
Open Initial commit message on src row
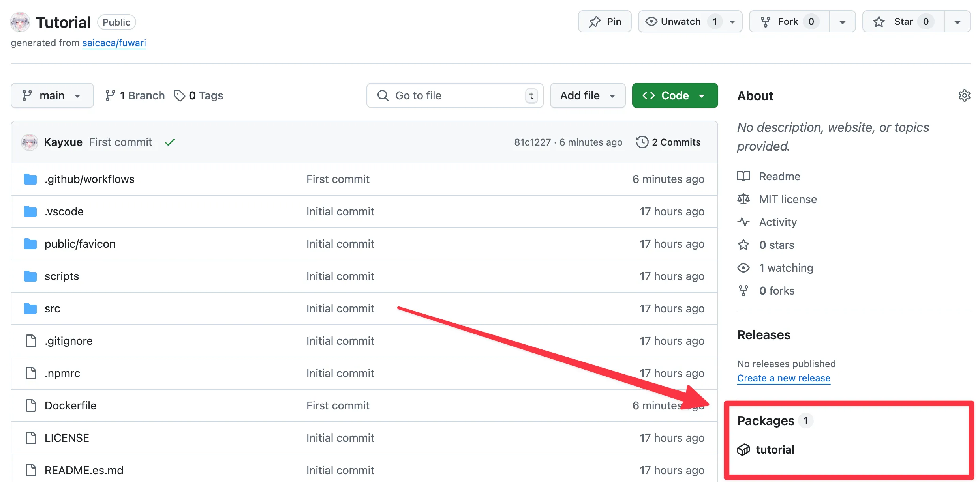coord(340,308)
